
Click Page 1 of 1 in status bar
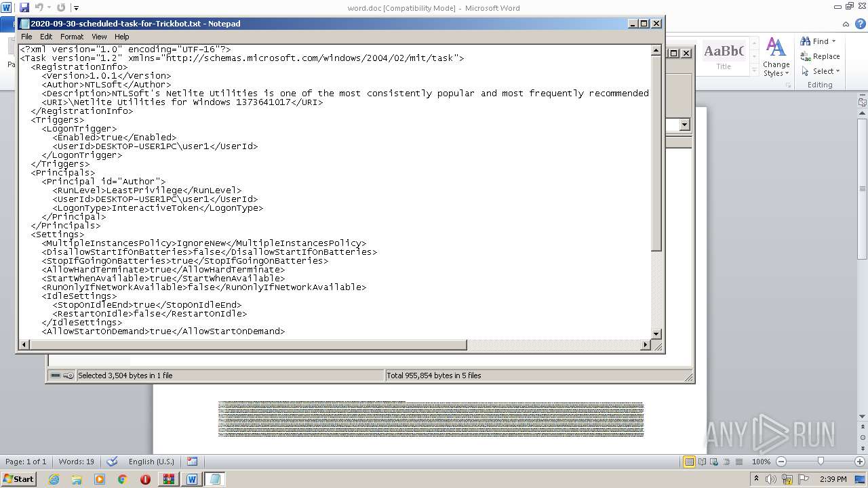(26, 462)
